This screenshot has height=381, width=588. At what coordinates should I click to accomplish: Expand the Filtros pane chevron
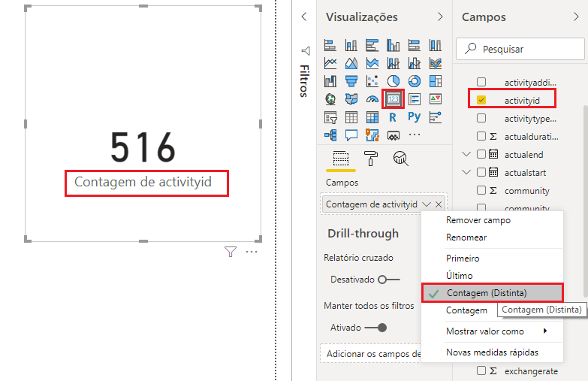coord(304,17)
